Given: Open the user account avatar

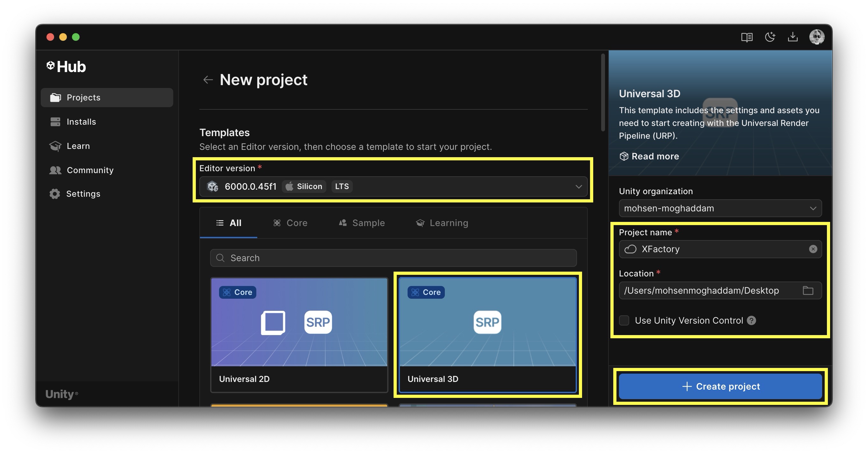Looking at the screenshot, I should click(x=817, y=37).
